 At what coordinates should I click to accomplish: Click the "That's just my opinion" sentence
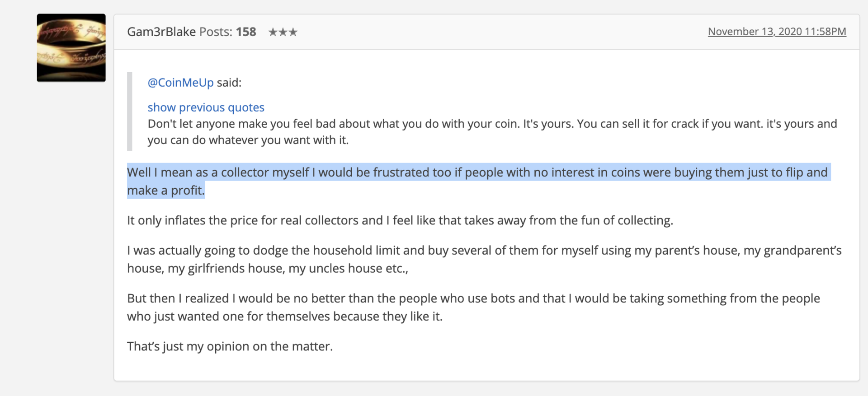point(230,346)
